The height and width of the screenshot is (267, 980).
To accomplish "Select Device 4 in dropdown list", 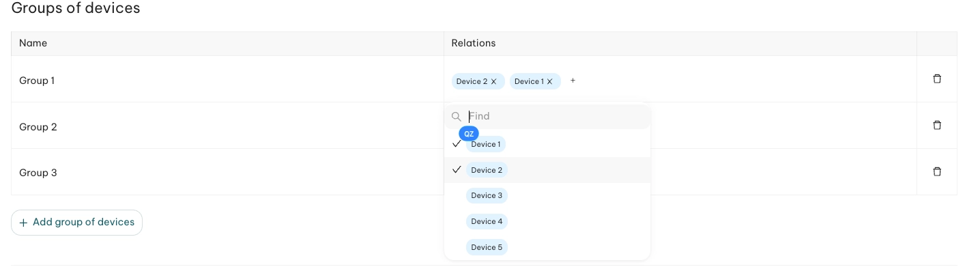I will click(x=547, y=221).
